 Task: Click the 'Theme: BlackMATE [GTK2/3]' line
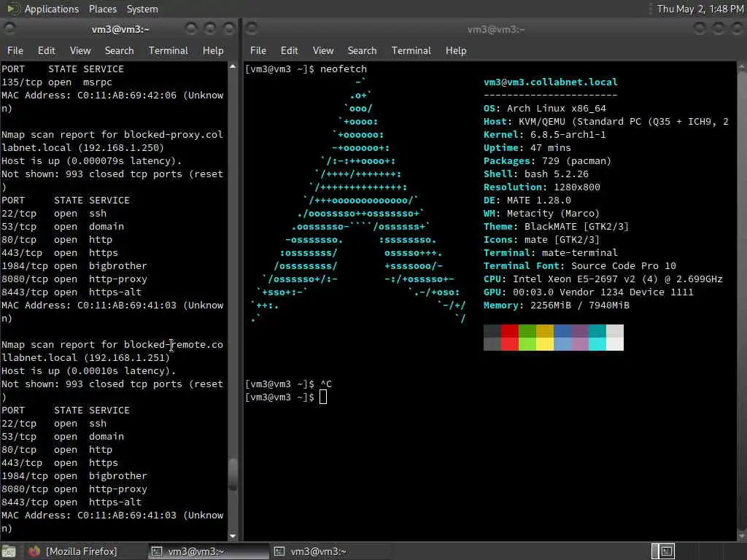click(556, 227)
